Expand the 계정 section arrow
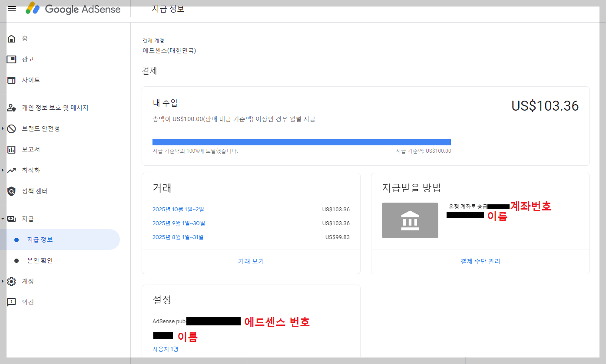 tap(3, 282)
